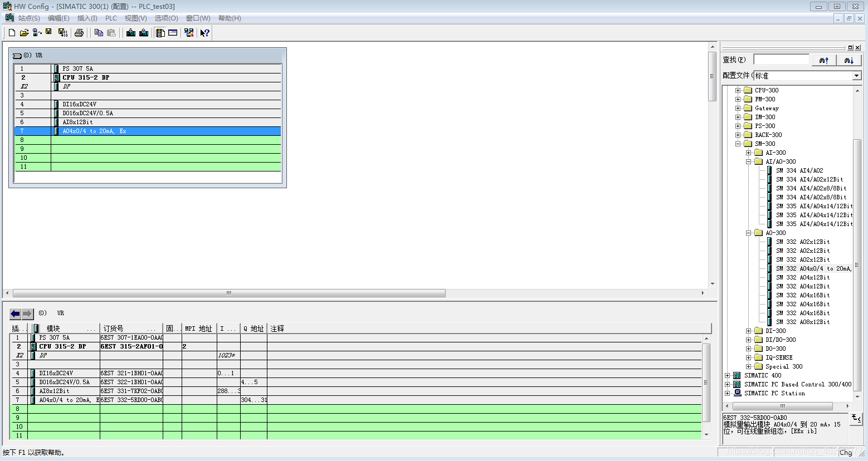Click the Q 地址 column header
This screenshot has width=868, height=461.
pyautogui.click(x=253, y=328)
